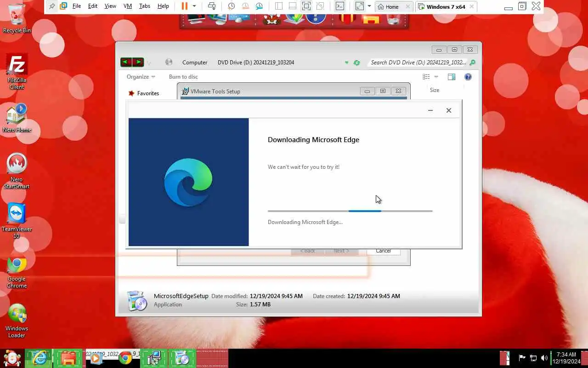Expand the address bar history dropdown

347,63
